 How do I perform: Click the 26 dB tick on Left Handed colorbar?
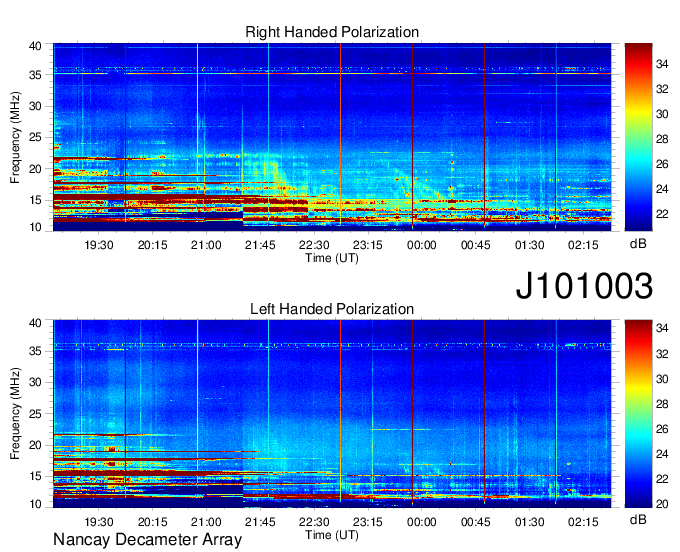(662, 429)
